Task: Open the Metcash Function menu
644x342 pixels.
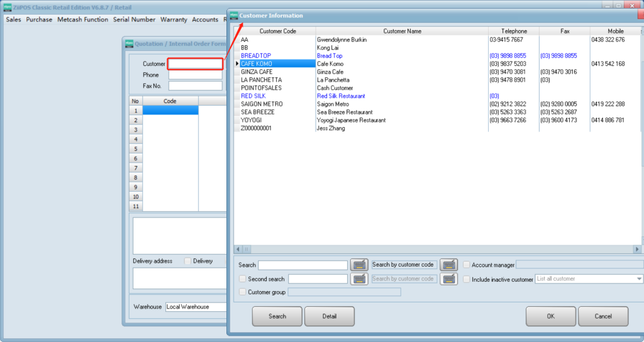Action: click(82, 19)
